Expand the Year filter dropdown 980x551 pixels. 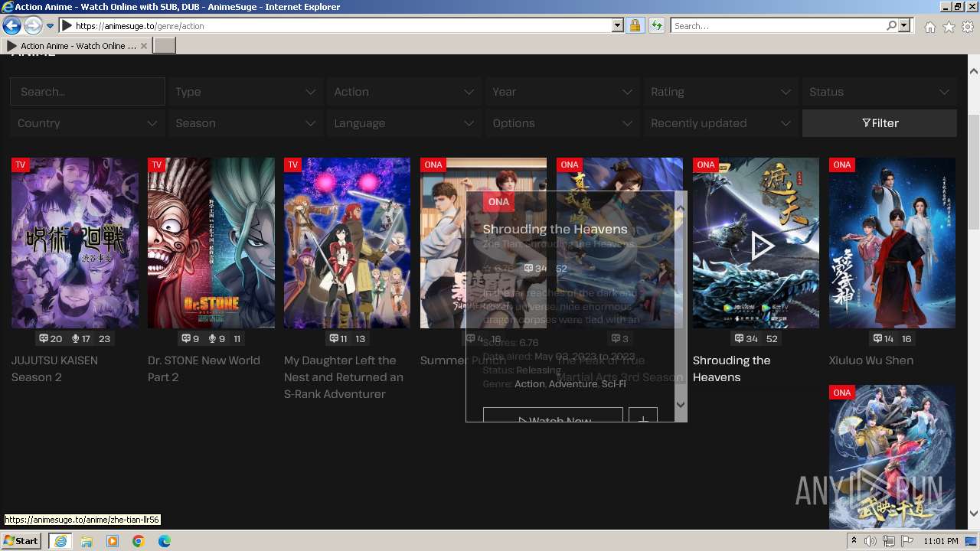click(x=562, y=92)
